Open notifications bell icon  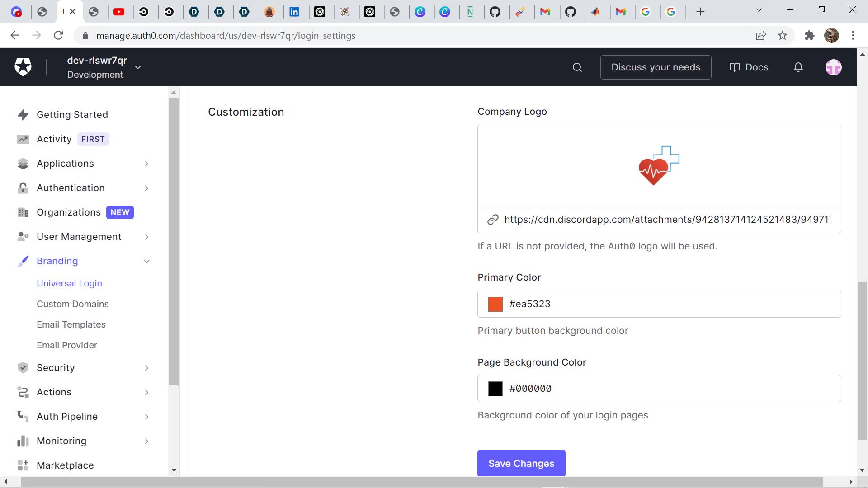pos(798,67)
